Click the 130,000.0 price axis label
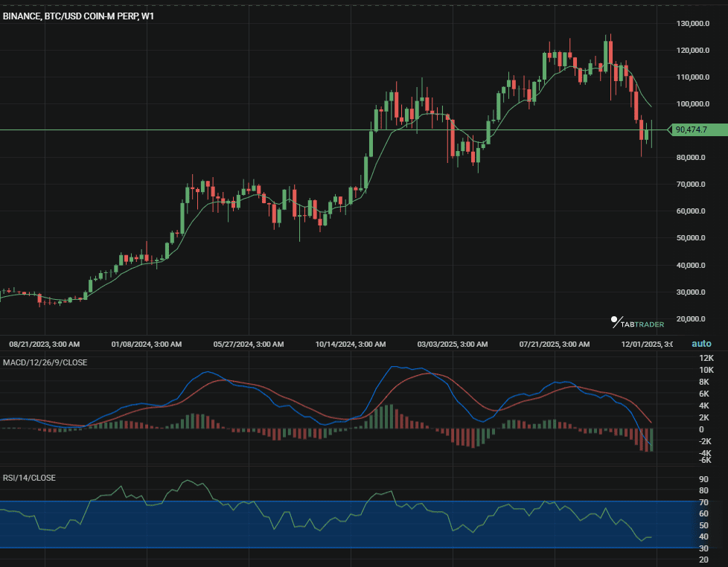The height and width of the screenshot is (567, 728). 692,24
